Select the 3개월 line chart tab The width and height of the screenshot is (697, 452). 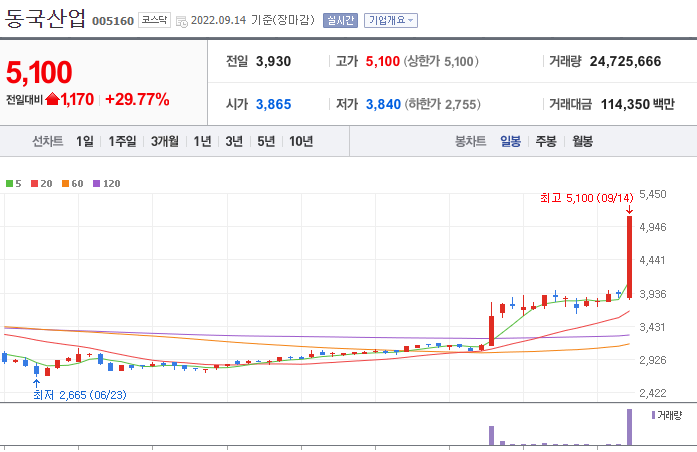point(164,141)
